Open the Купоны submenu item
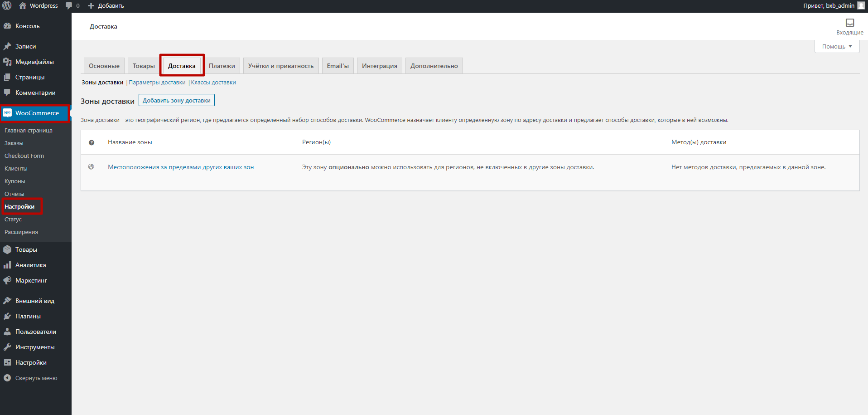 pyautogui.click(x=15, y=181)
